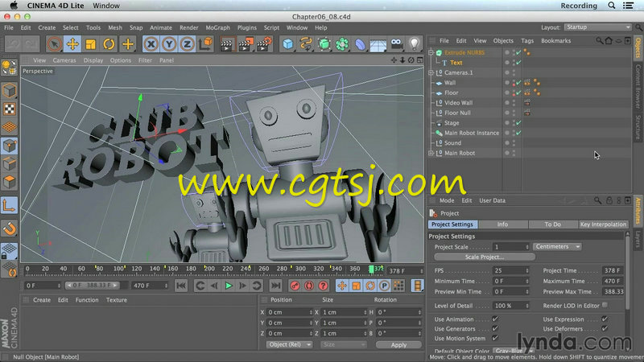
Task: Add a NURBS generator object
Action: point(324,44)
